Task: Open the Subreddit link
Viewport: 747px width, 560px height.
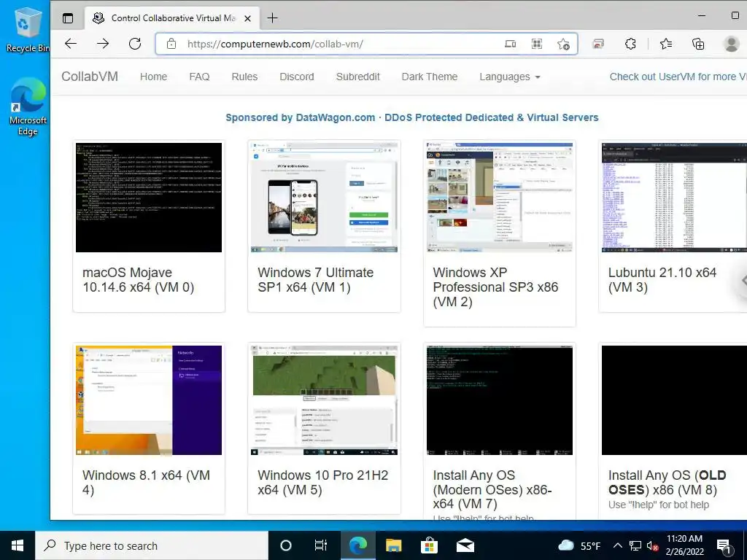Action: (357, 77)
